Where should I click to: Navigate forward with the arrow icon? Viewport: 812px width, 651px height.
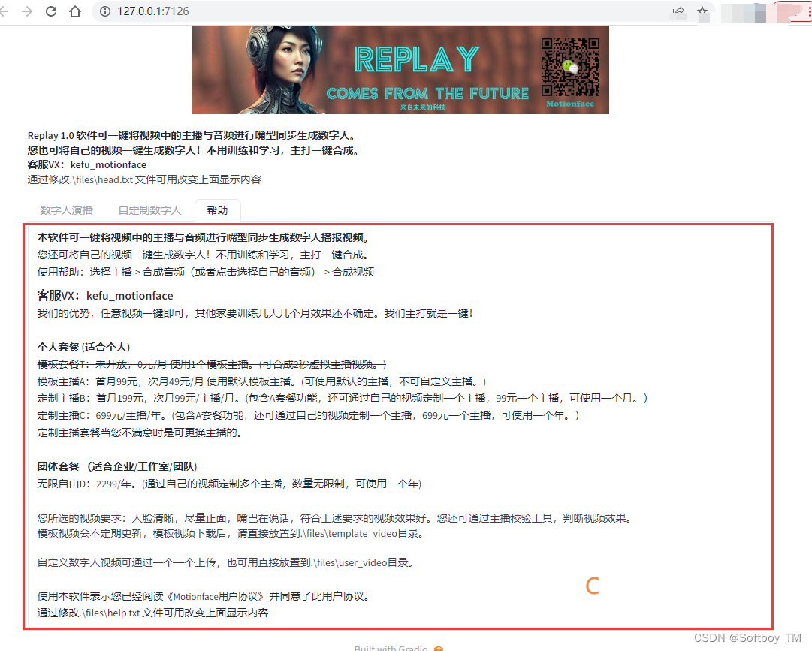tap(27, 11)
